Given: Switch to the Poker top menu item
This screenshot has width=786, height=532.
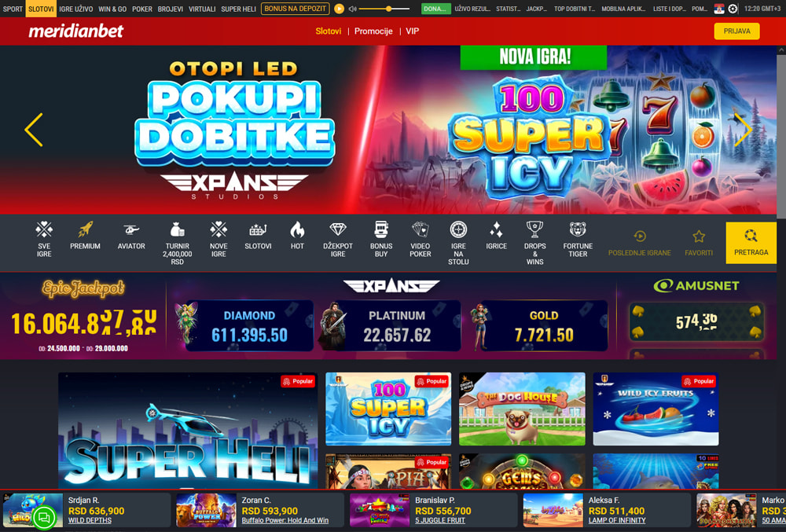Looking at the screenshot, I should coord(141,9).
